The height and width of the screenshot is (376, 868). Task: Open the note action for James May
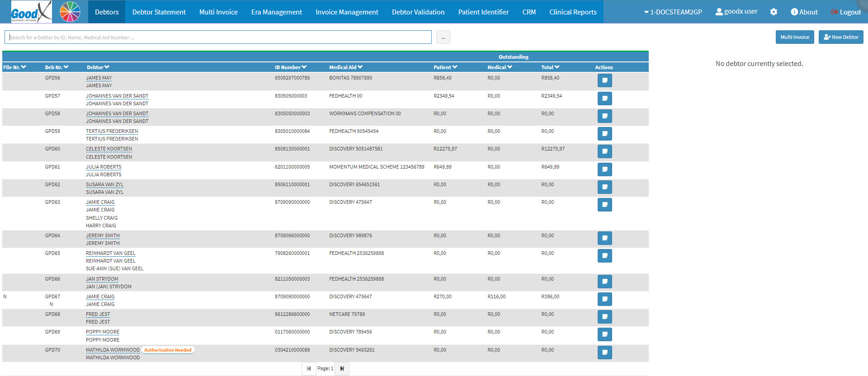pyautogui.click(x=604, y=81)
